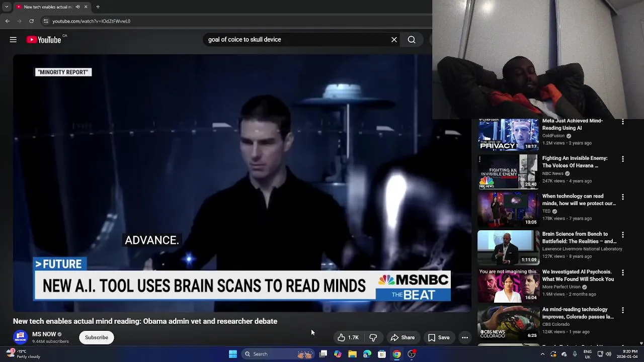Open more actions ellipsis under the video
Image resolution: width=644 pixels, height=362 pixels.
click(x=465, y=337)
